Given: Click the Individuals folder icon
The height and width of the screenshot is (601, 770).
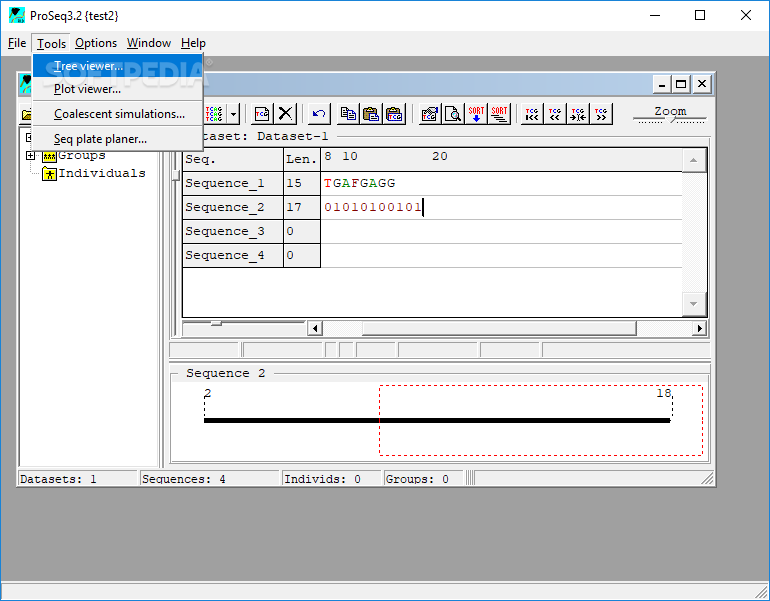Looking at the screenshot, I should tap(50, 174).
